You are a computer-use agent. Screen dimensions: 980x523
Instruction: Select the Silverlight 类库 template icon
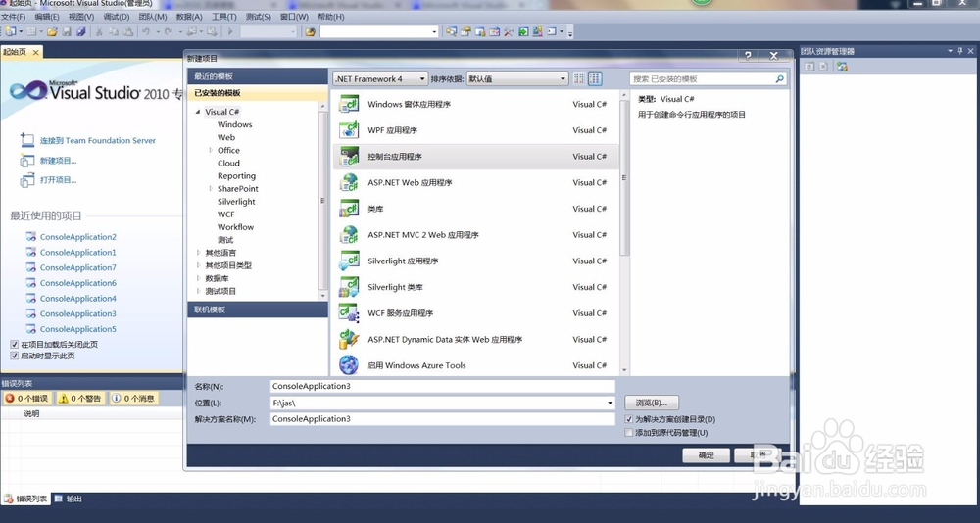349,287
